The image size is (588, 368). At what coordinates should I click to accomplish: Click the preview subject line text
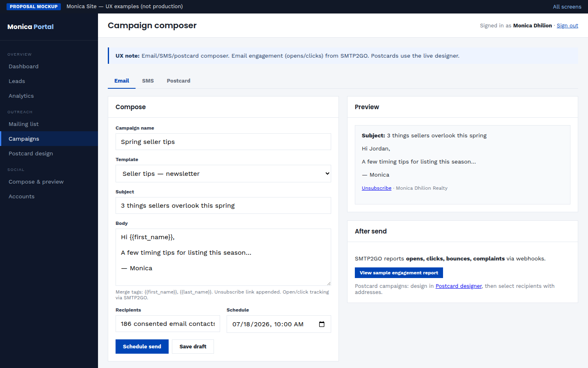(x=424, y=135)
